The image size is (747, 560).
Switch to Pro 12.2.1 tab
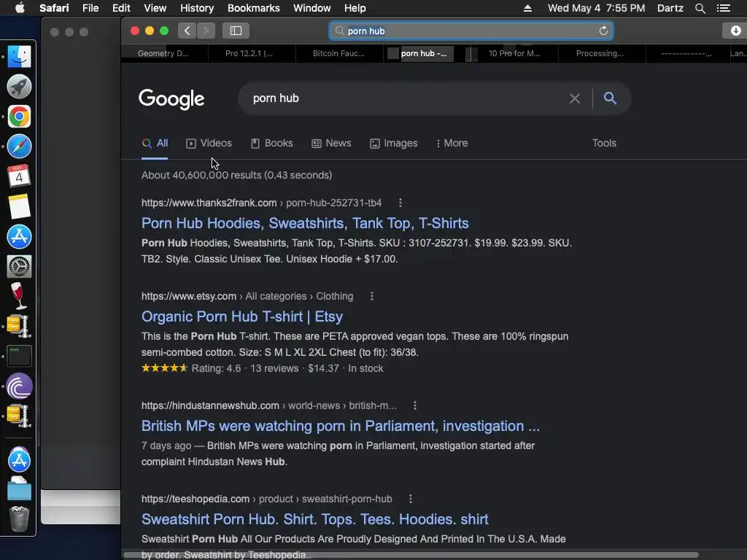[249, 53]
